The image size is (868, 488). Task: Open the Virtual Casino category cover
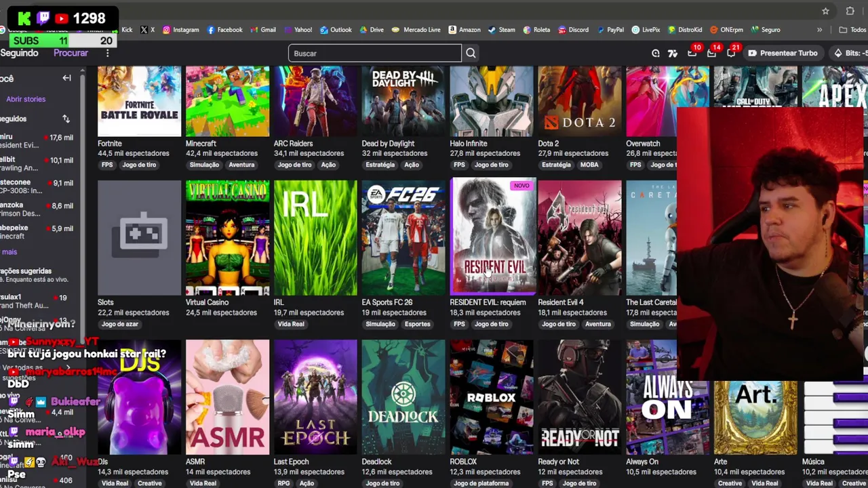click(x=227, y=238)
